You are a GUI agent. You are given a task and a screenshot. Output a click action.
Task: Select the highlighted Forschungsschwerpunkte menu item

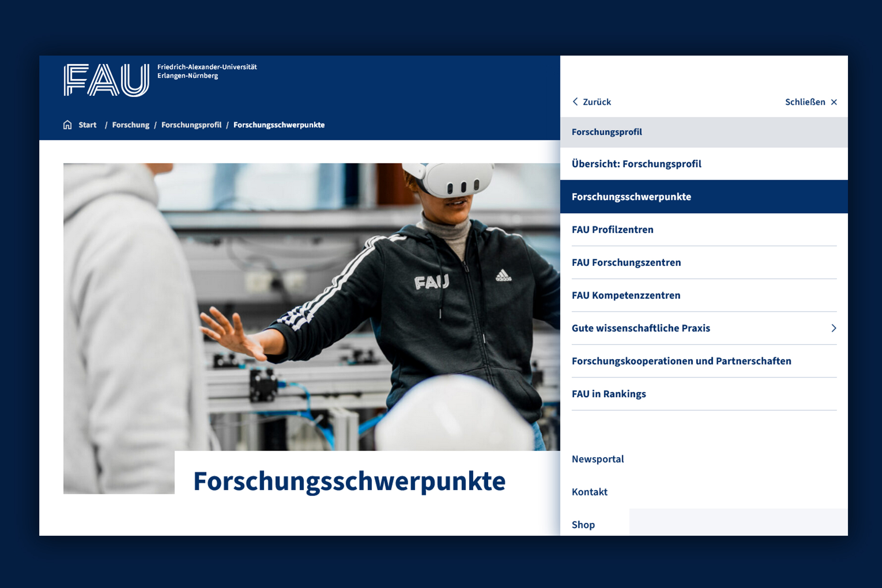pos(631,197)
